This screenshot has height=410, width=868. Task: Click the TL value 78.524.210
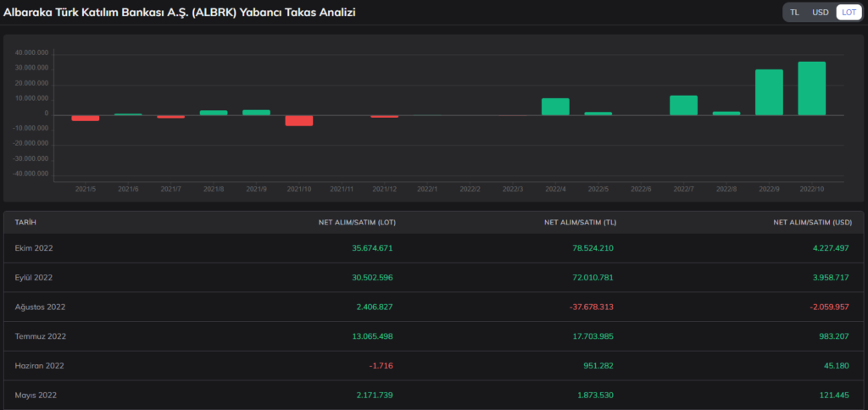(593, 248)
